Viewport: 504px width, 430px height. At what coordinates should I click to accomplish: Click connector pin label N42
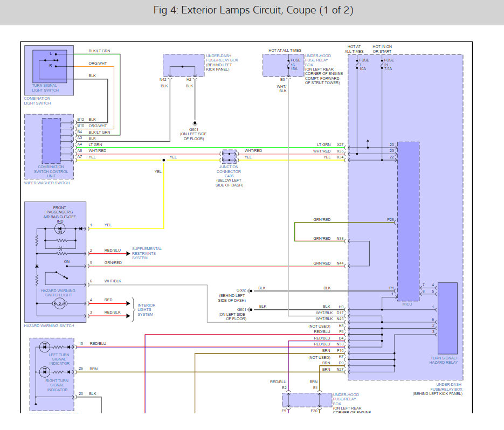163,79
